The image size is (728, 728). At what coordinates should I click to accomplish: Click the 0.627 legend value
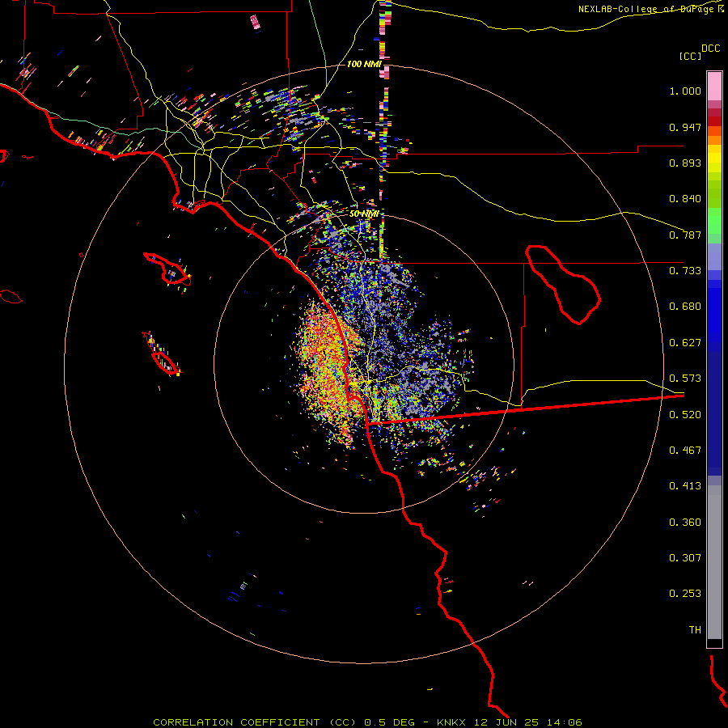point(685,343)
